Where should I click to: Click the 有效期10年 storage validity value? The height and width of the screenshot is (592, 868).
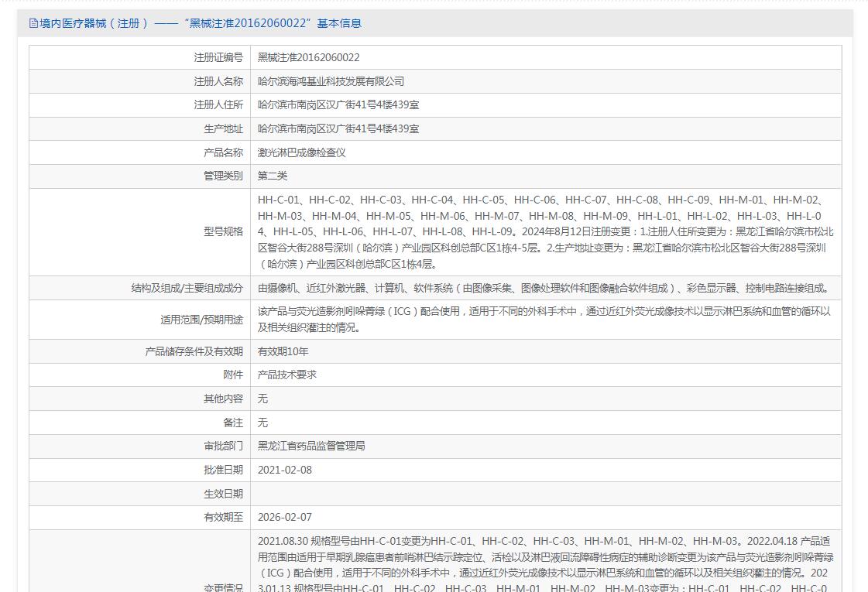283,351
